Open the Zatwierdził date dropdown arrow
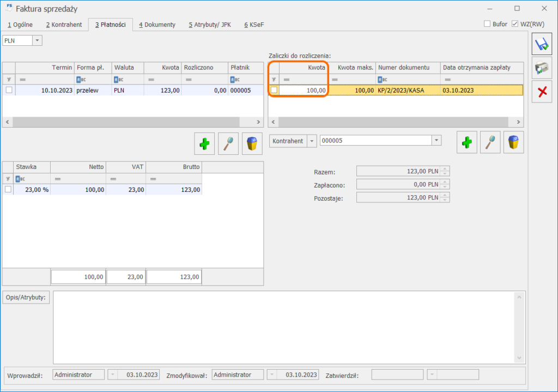The height and width of the screenshot is (392, 558). click(x=432, y=375)
